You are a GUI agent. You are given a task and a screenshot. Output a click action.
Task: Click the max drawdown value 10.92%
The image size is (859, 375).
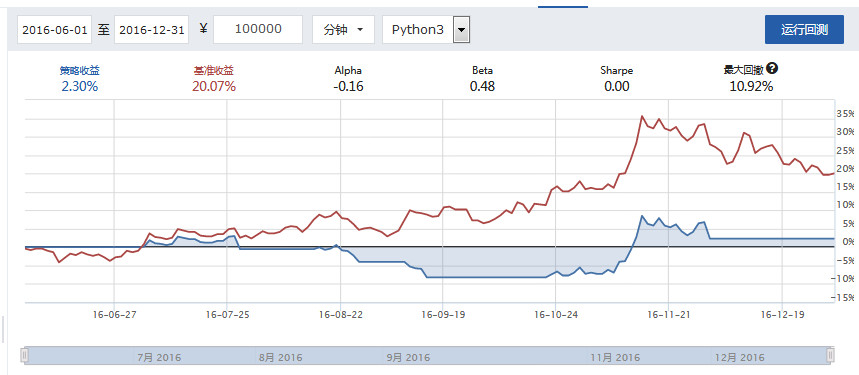point(751,86)
